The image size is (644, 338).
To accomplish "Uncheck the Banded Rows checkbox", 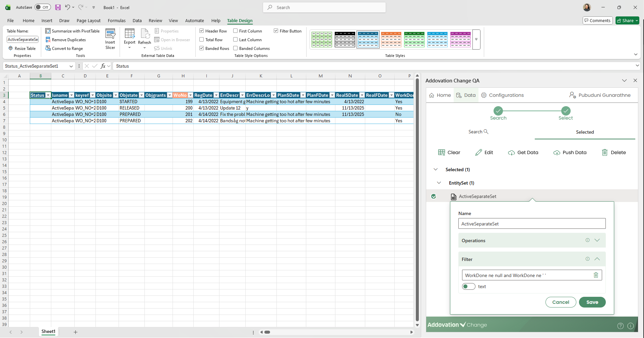I will [x=202, y=48].
